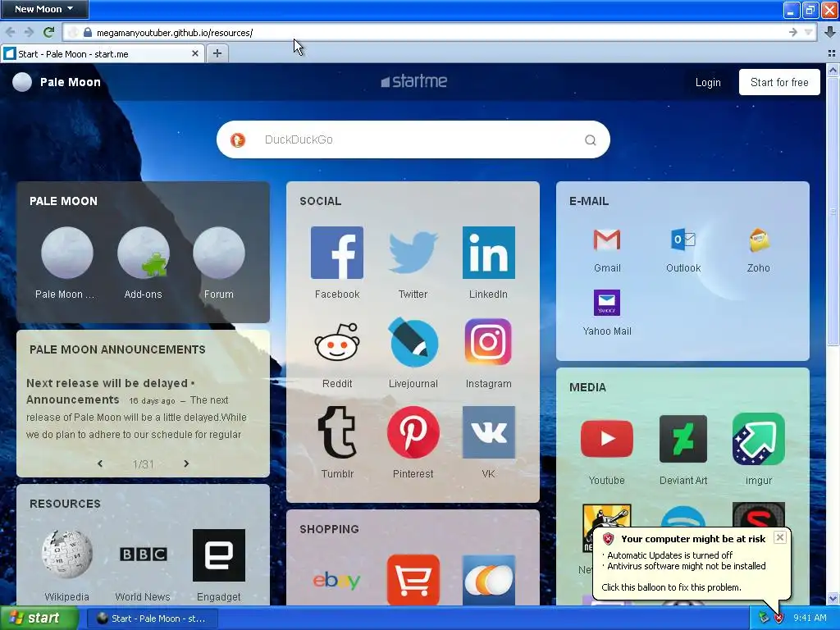
Task: Click the red security shield tray icon
Action: [x=778, y=619]
